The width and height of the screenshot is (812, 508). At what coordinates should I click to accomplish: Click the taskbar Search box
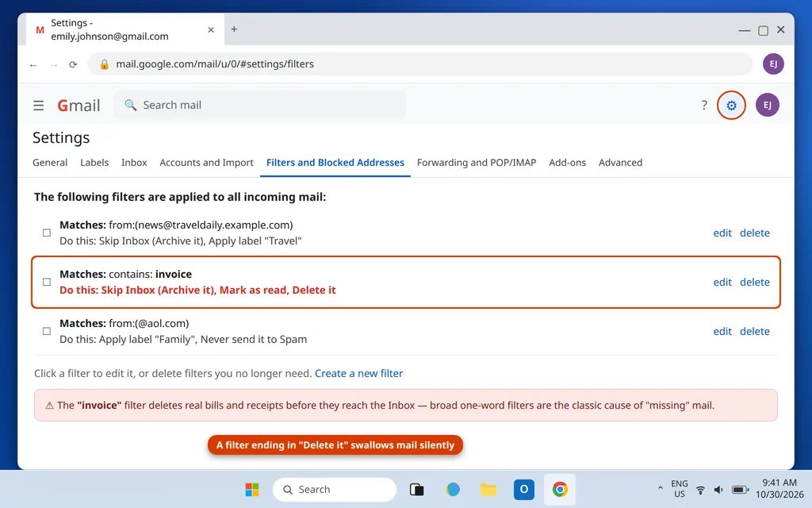pos(334,489)
